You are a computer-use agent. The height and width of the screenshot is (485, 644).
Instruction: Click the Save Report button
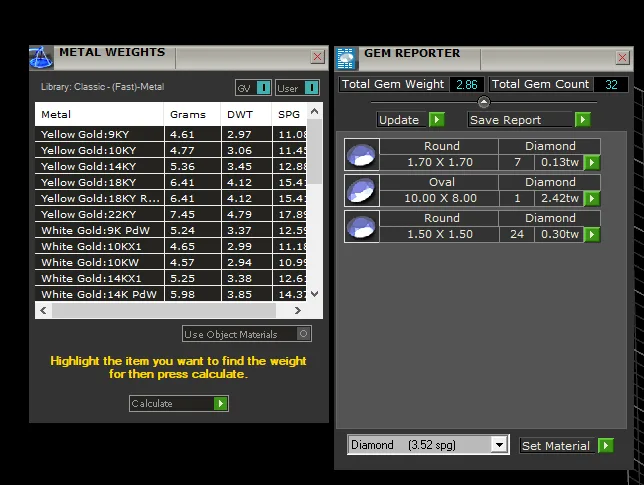click(x=521, y=120)
